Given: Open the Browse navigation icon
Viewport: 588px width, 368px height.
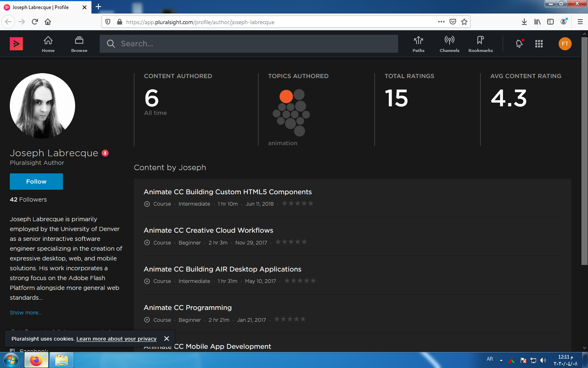Looking at the screenshot, I should click(x=79, y=44).
